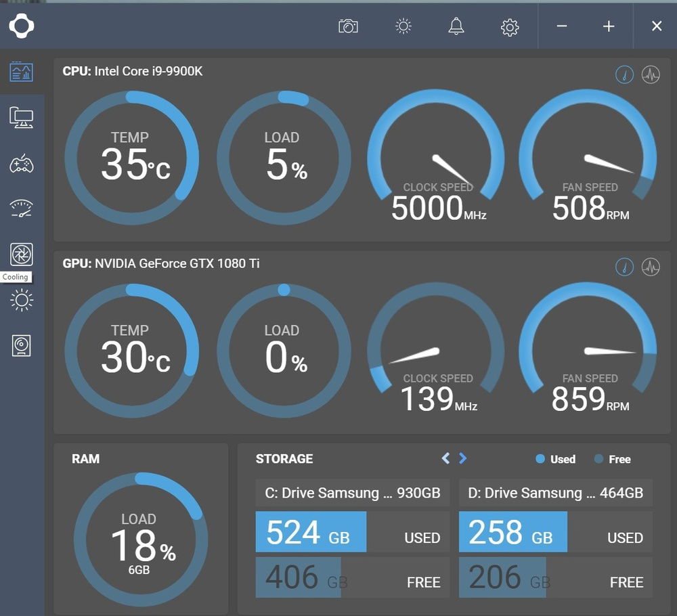Take a screenshot using the camera icon
Viewport: 677px width, 616px height.
click(x=347, y=26)
